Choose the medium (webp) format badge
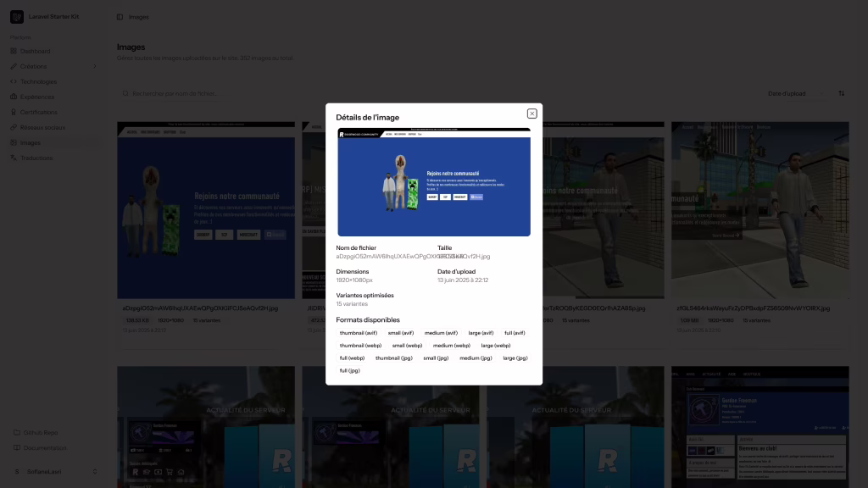Image resolution: width=868 pixels, height=488 pixels. coord(452,346)
